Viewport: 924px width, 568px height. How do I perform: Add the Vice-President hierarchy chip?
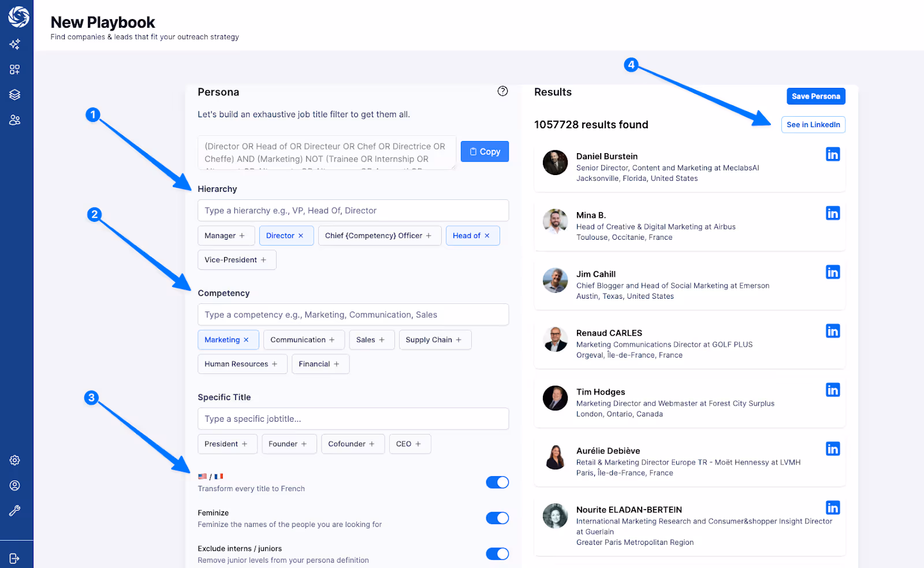[236, 260]
